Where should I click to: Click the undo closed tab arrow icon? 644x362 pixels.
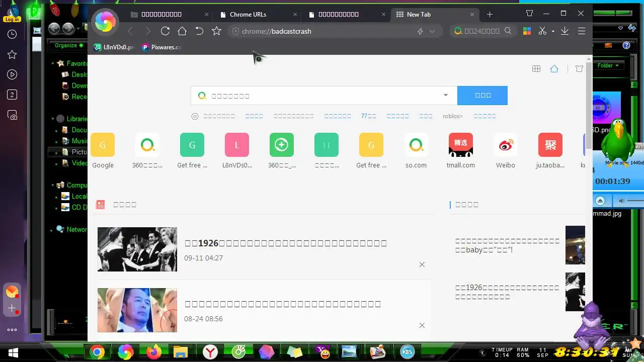point(199,31)
